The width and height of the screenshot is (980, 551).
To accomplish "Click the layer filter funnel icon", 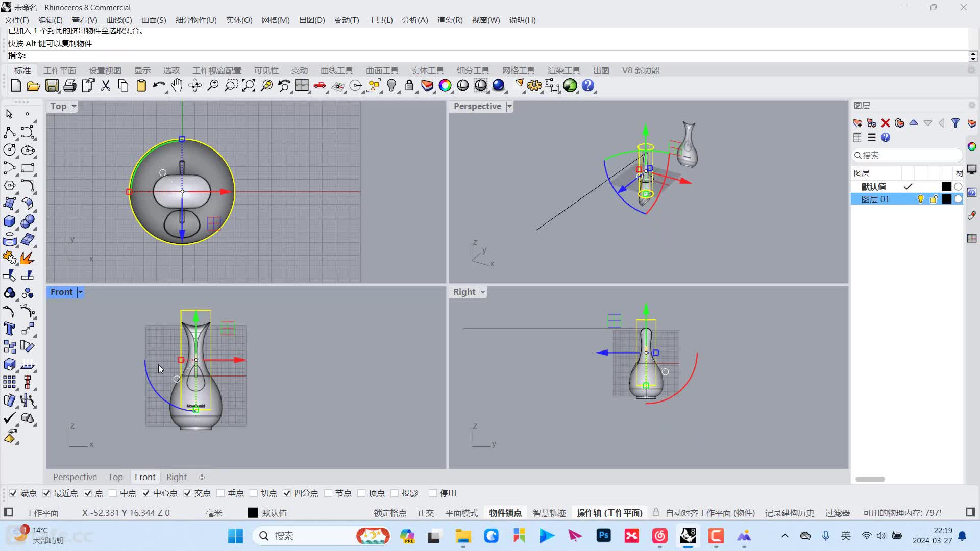I will coord(955,123).
